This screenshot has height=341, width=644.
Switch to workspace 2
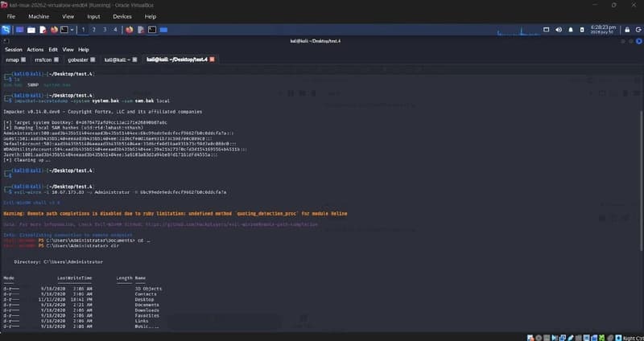[93, 30]
